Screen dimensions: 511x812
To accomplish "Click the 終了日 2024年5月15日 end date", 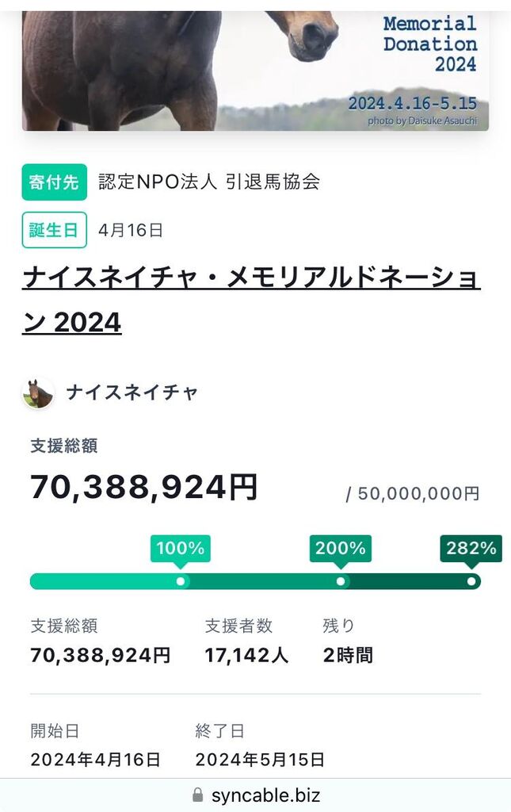I will [x=260, y=759].
